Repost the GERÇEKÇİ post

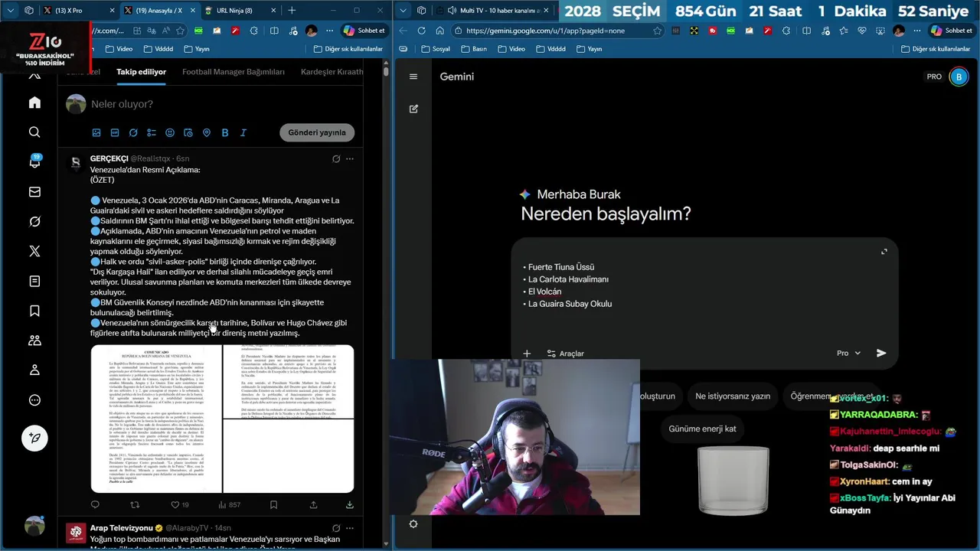click(x=135, y=504)
